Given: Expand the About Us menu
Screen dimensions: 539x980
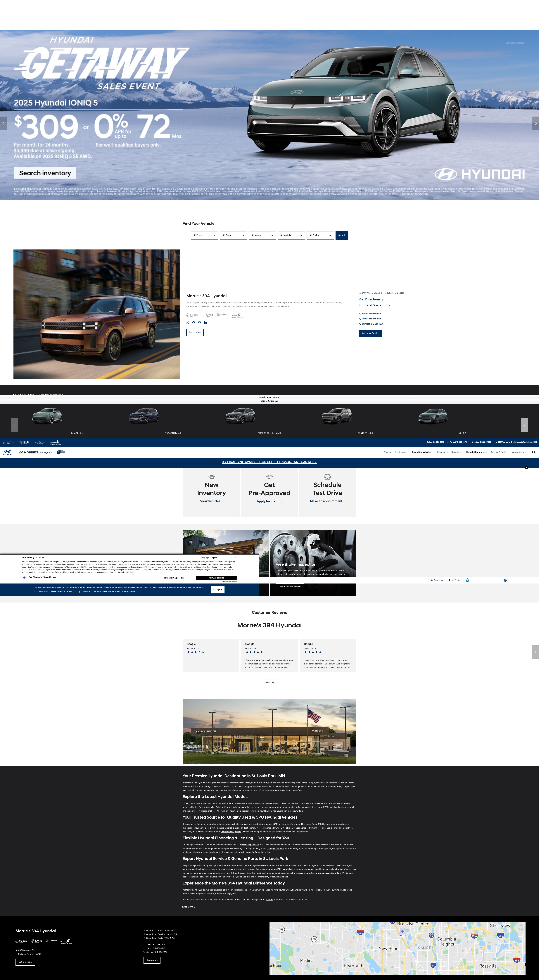Looking at the screenshot, I should [x=518, y=452].
